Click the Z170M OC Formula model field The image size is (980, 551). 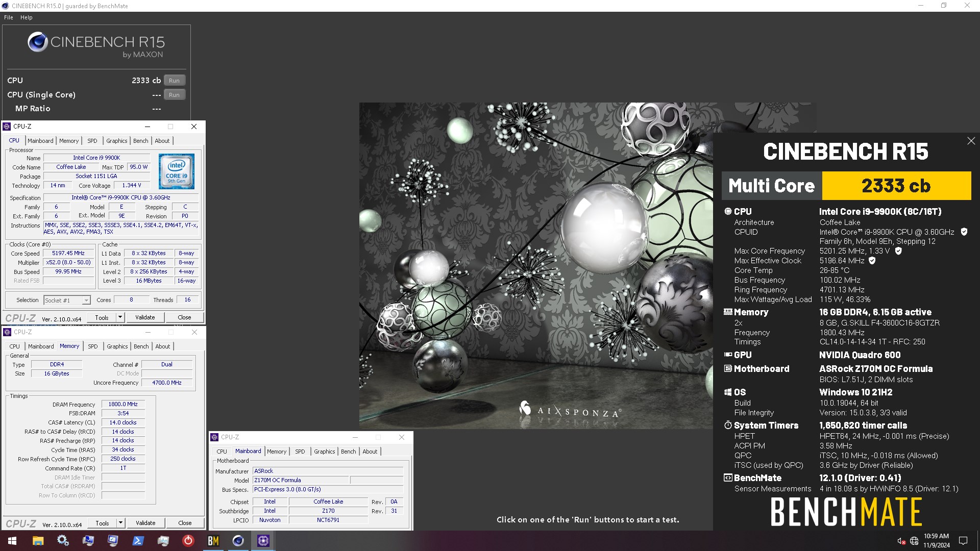(x=301, y=480)
